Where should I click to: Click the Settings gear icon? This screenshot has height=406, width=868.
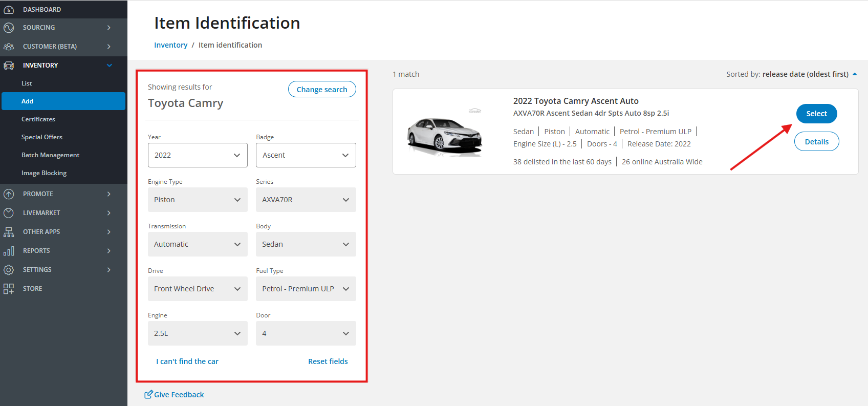(9, 270)
